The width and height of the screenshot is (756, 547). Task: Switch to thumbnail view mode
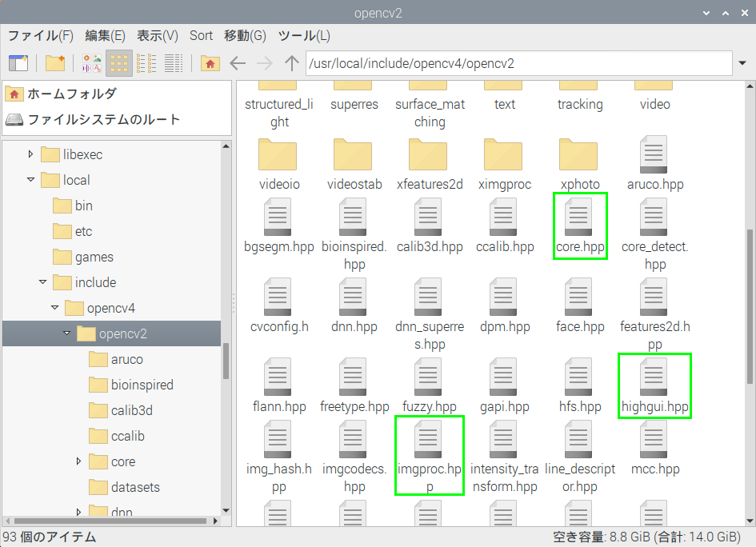pyautogui.click(x=92, y=63)
